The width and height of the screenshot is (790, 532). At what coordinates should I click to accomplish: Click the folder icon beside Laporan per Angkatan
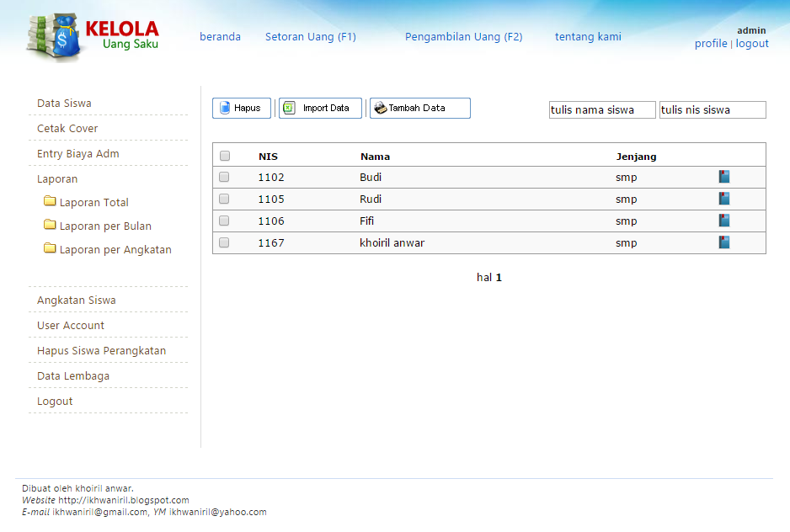[50, 248]
